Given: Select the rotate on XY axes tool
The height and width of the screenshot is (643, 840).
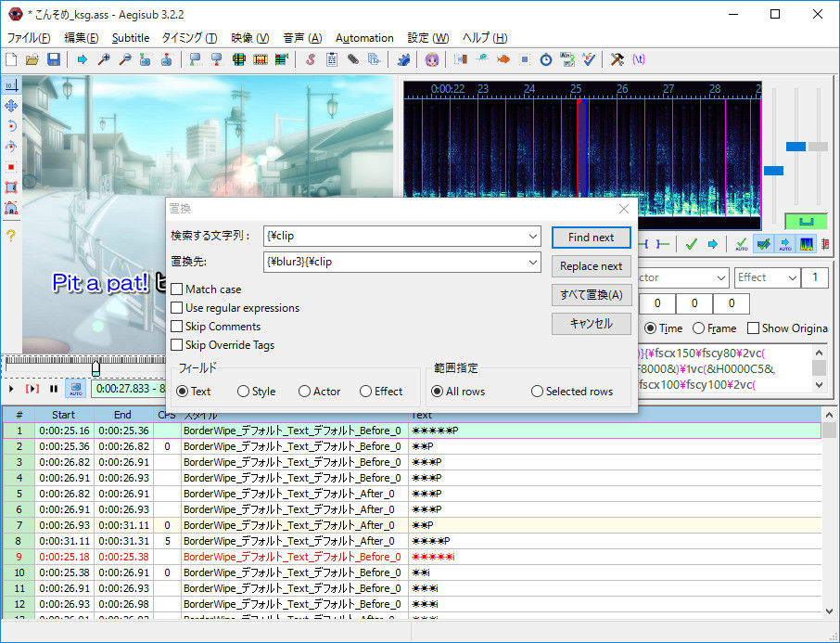Looking at the screenshot, I should click(x=11, y=147).
